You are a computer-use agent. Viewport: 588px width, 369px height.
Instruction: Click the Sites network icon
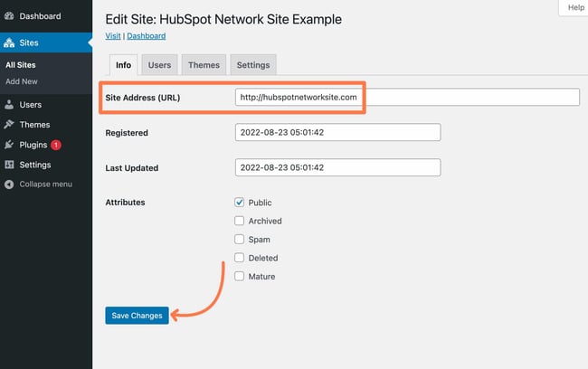click(x=9, y=43)
